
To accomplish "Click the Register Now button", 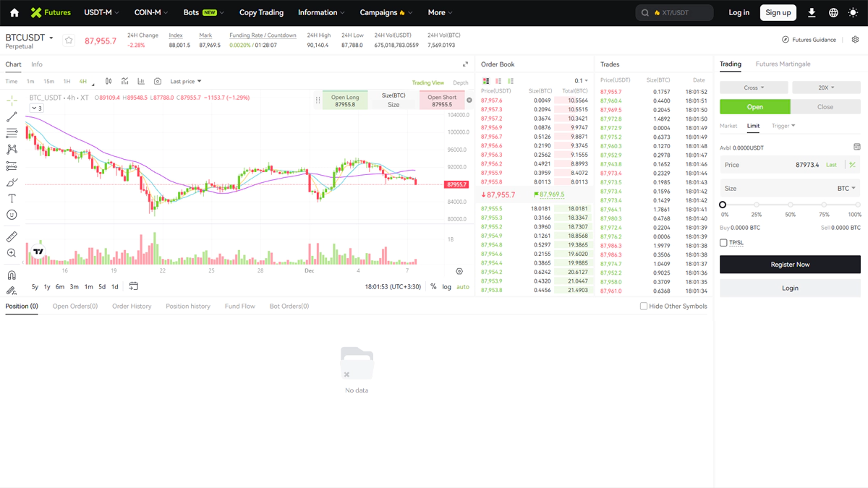I will (x=790, y=265).
